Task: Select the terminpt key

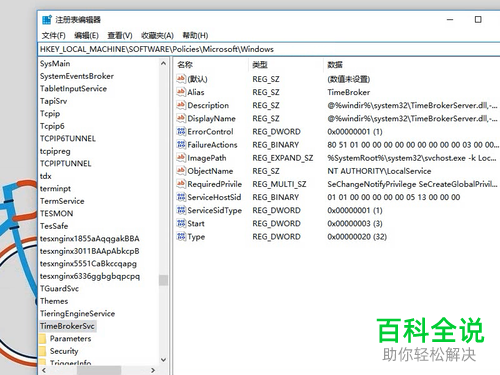Action: (x=55, y=188)
